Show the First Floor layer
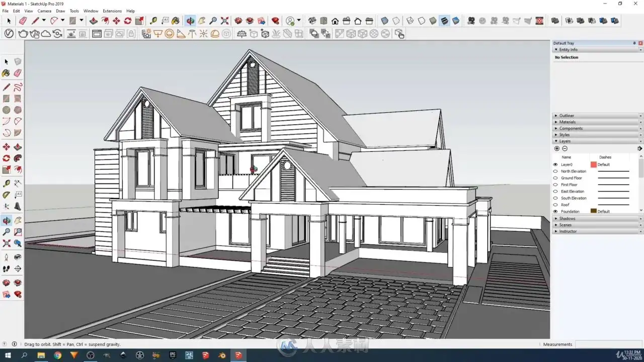 555,185
